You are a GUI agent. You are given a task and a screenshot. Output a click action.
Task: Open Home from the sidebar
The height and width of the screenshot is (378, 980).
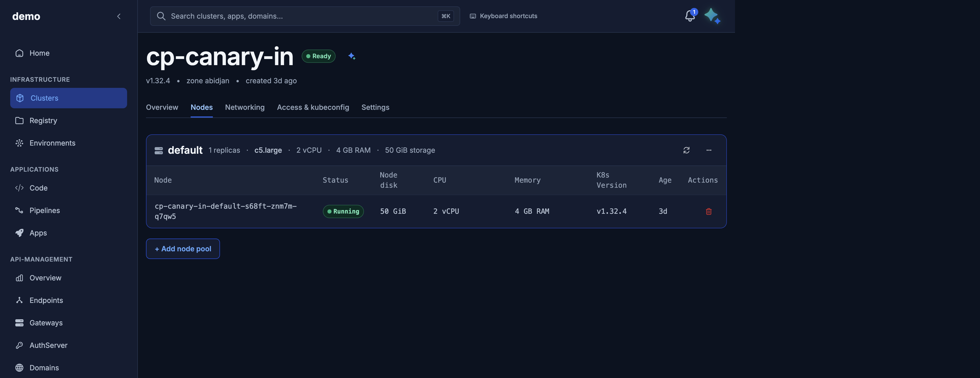point(68,53)
